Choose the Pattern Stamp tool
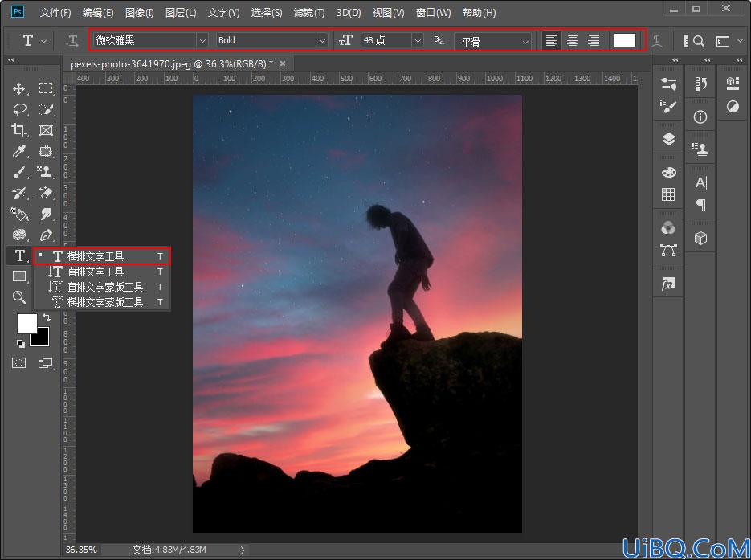The image size is (751, 560). (46, 173)
